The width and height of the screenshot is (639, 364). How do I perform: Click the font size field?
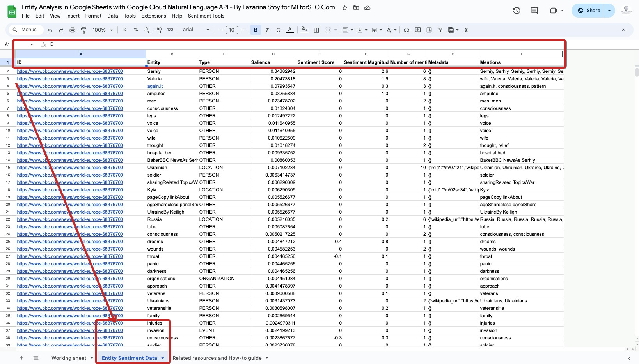(232, 30)
